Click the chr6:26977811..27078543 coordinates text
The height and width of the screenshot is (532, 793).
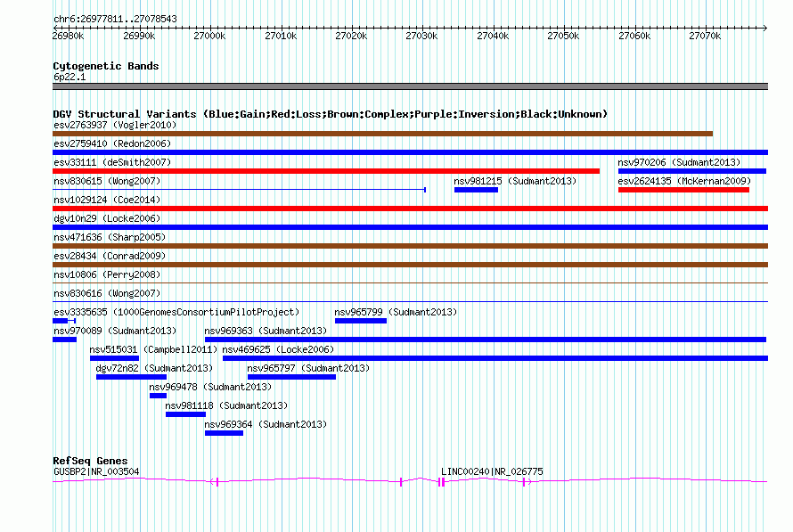115,20
